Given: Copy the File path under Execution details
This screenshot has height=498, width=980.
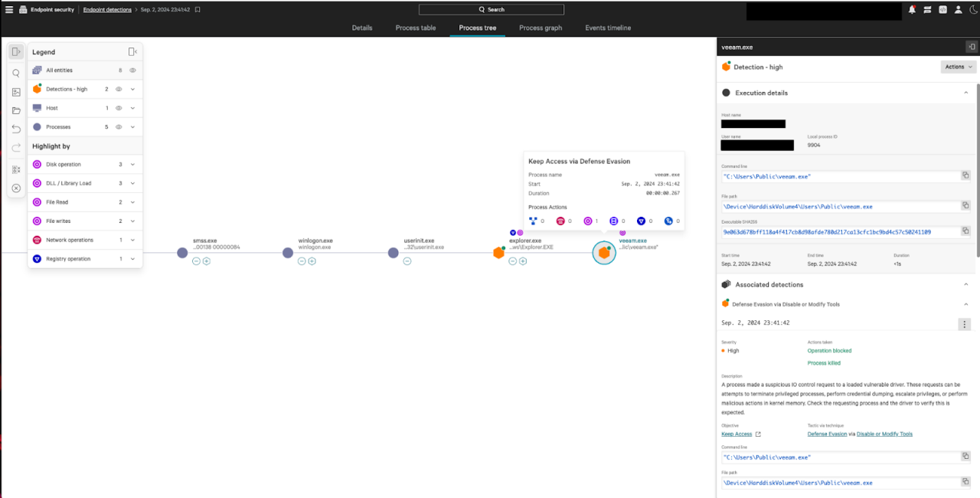Looking at the screenshot, I should click(965, 206).
